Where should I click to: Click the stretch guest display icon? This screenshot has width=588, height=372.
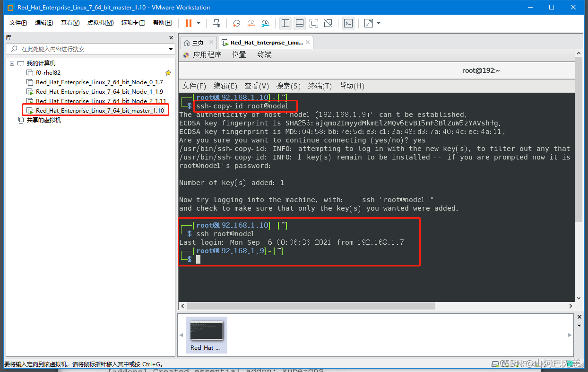(369, 23)
